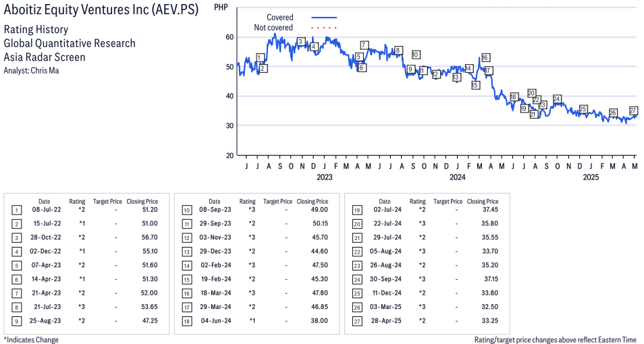
Task: Click the numbered box 18 in the table
Action: tap(187, 322)
